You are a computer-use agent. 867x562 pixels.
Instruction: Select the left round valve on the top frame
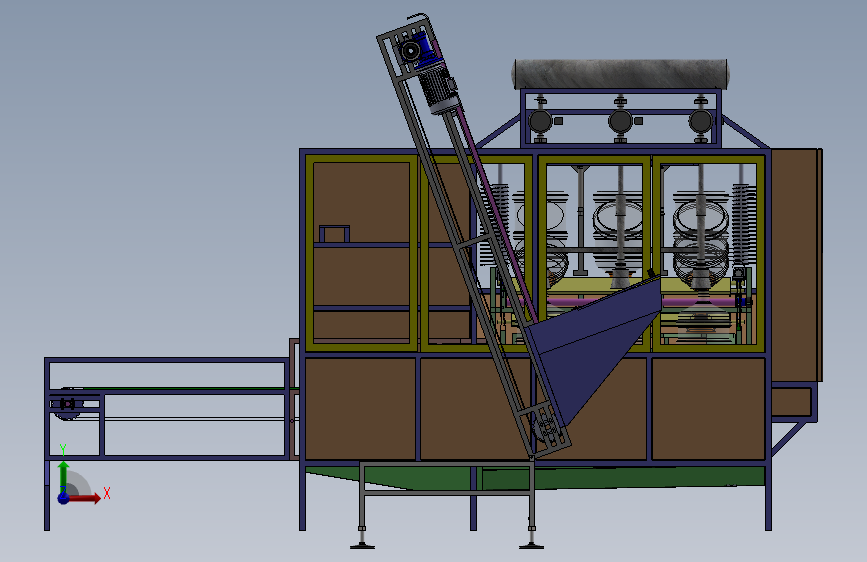pyautogui.click(x=540, y=121)
